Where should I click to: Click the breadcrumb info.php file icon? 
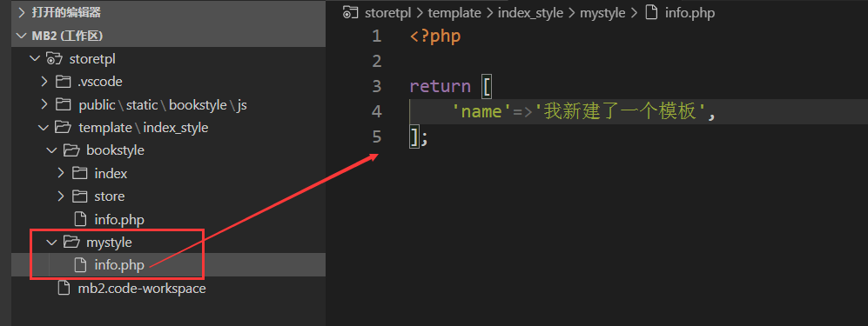[652, 12]
